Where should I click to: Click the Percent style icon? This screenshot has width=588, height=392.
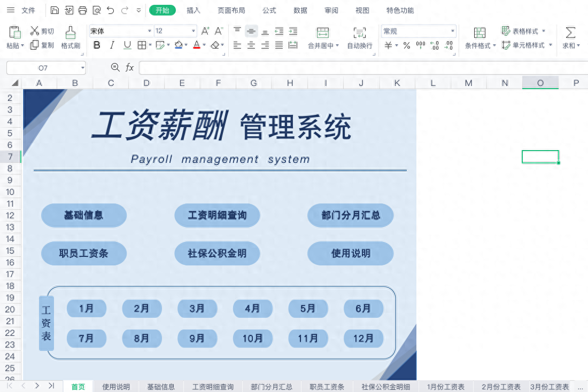[406, 45]
